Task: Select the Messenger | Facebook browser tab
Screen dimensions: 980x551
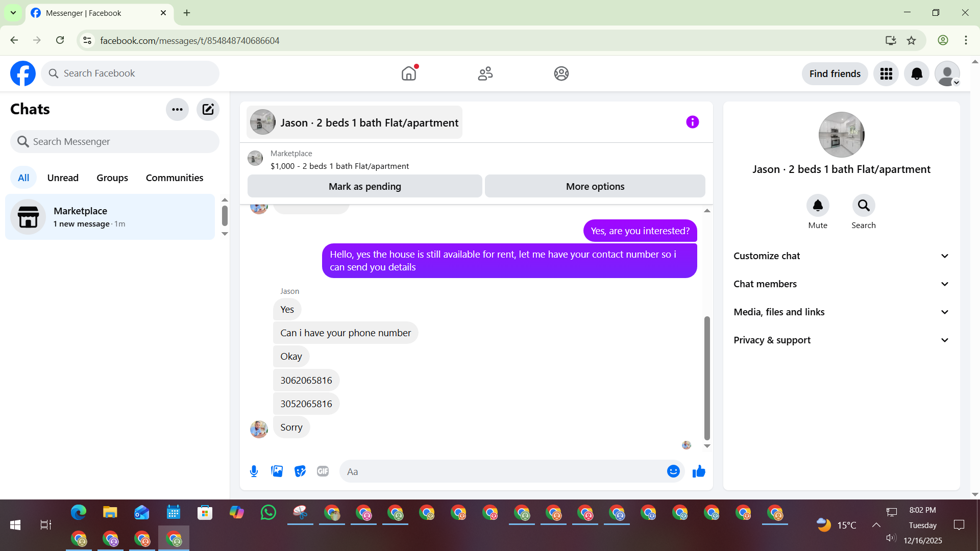Action: [100, 13]
